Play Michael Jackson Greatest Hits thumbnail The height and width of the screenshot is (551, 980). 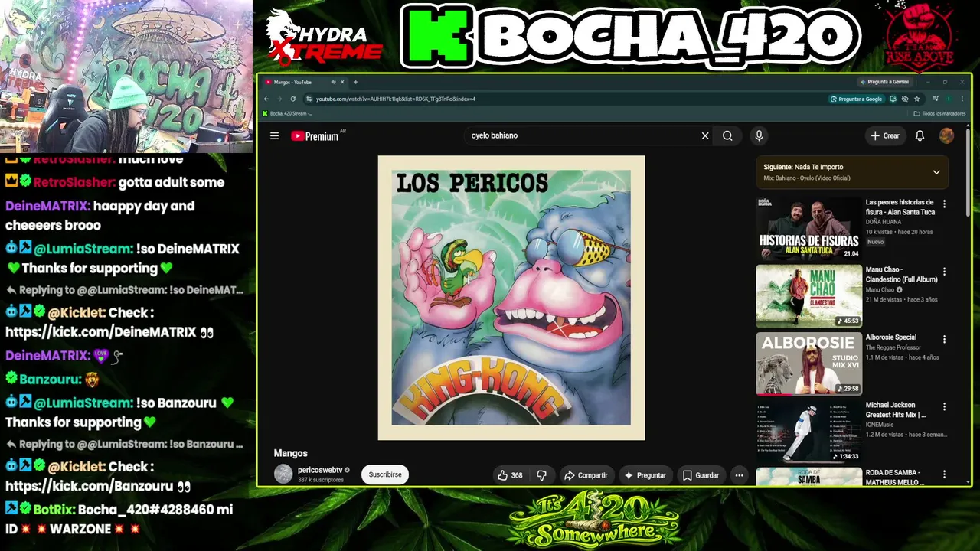point(808,431)
